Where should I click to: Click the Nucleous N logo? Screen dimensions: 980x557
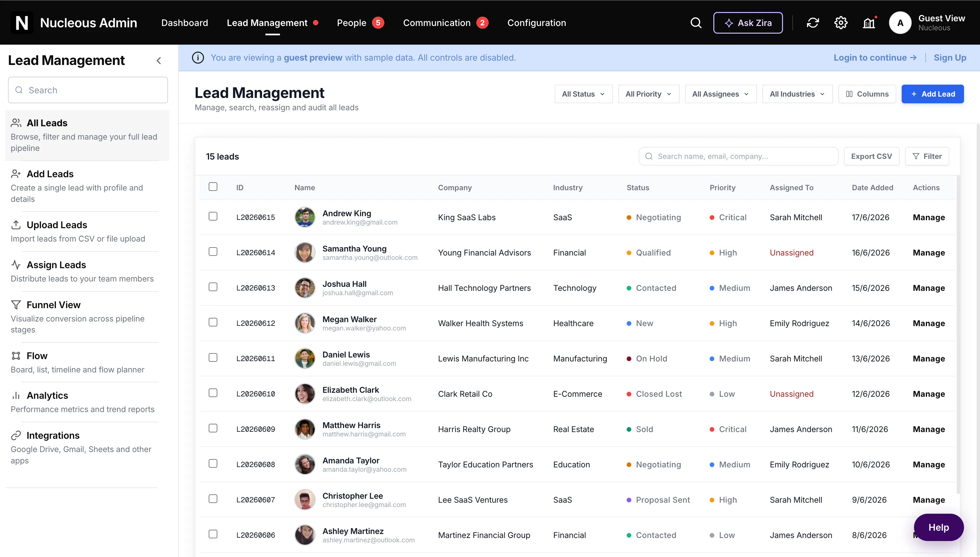[x=22, y=23]
